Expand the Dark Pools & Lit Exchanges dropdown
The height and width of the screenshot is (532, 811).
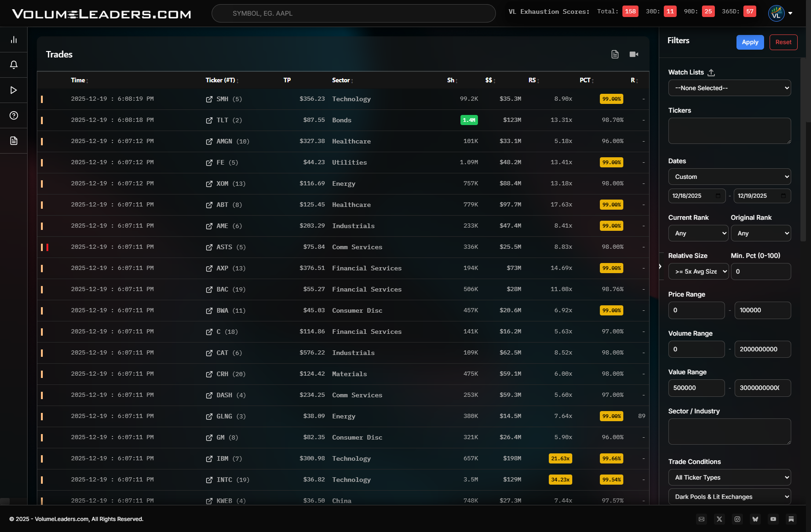click(x=729, y=497)
